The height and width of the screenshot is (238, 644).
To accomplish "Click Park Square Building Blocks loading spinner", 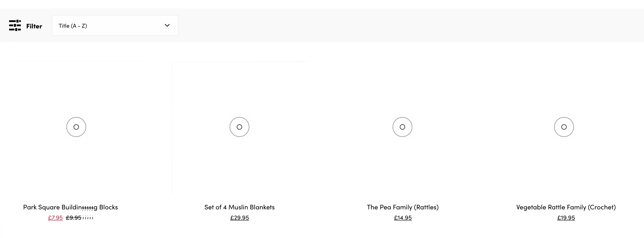I will pos(76,127).
